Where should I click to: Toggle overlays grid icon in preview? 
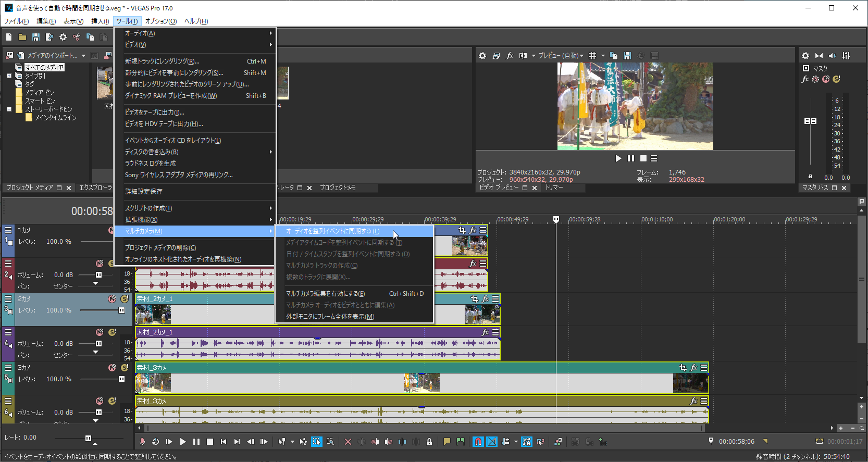[592, 56]
